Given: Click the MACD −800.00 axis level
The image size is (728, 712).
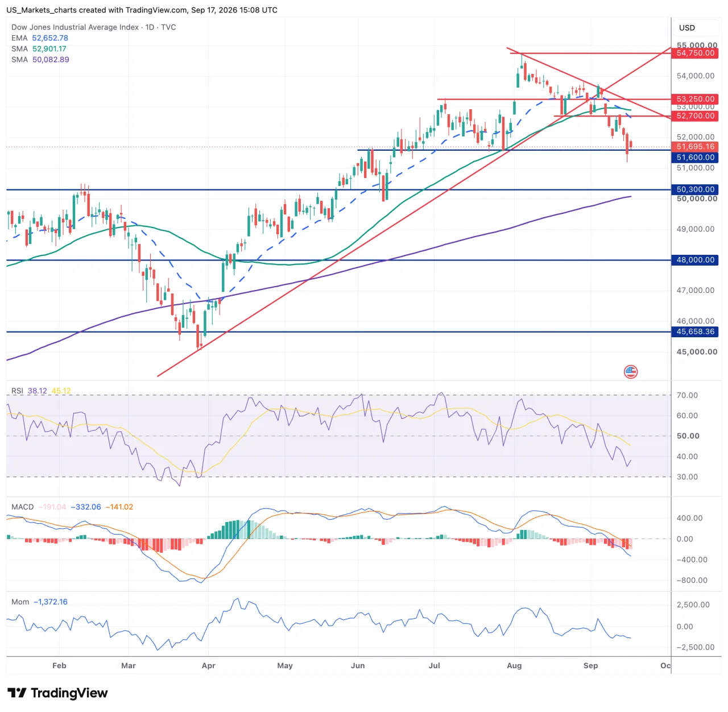Looking at the screenshot, I should (x=692, y=581).
